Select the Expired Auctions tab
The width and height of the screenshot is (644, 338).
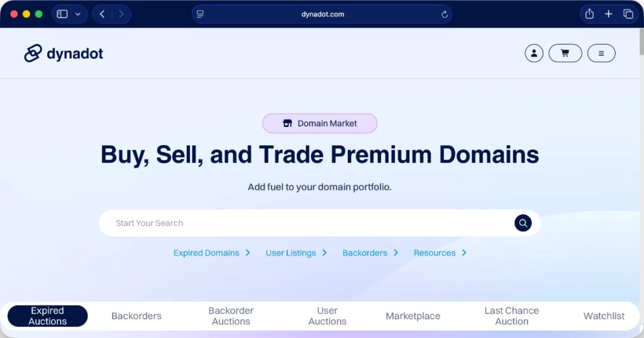tap(48, 316)
